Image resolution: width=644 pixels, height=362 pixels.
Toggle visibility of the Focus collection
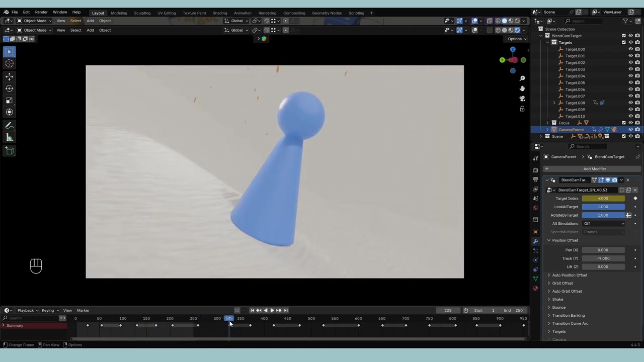pos(630,123)
